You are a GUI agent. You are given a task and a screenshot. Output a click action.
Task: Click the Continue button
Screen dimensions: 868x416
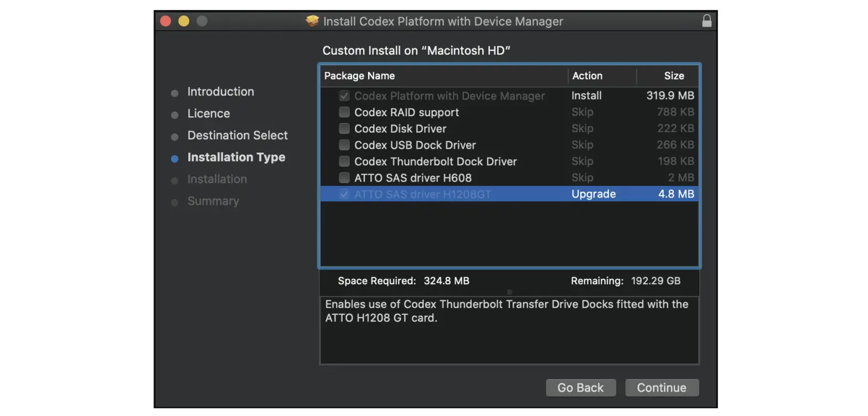coord(662,387)
